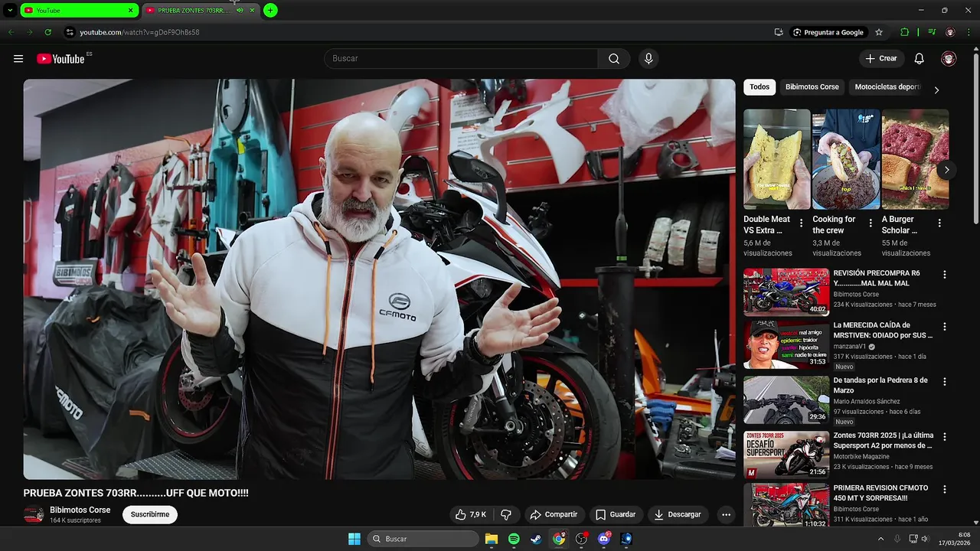
Task: Click the Guardar save button
Action: coord(616,515)
